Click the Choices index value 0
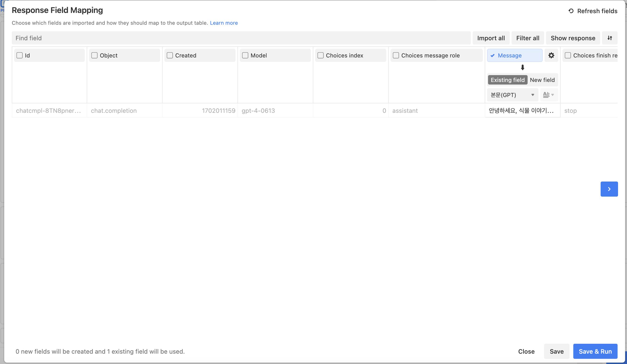 click(x=351, y=111)
